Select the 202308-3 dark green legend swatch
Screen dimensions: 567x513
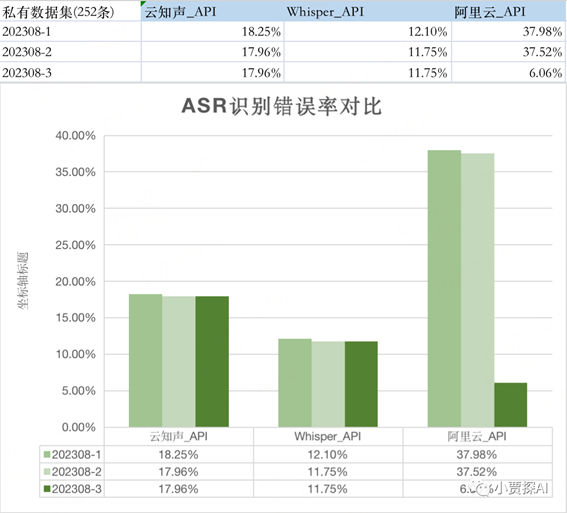tap(47, 489)
